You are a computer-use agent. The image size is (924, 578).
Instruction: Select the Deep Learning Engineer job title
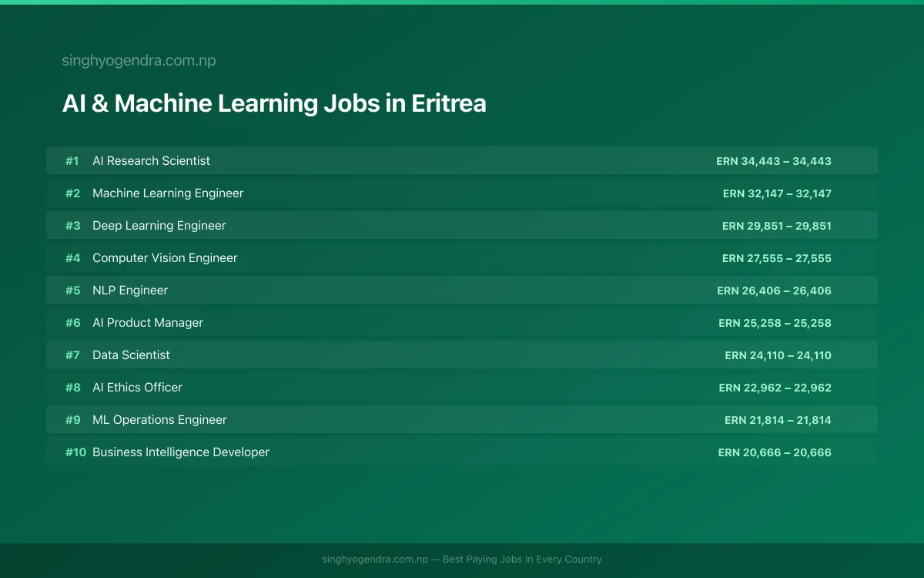point(159,226)
